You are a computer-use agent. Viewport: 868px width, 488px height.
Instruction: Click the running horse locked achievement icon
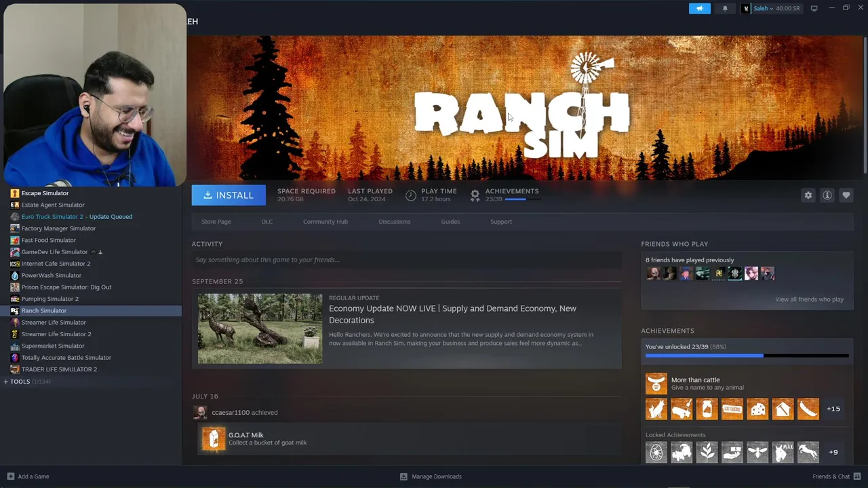point(808,452)
